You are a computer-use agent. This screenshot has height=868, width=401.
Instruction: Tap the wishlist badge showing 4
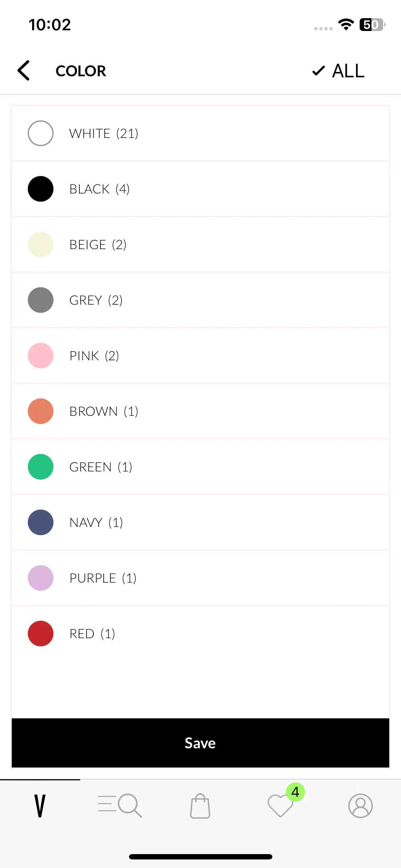(x=295, y=792)
